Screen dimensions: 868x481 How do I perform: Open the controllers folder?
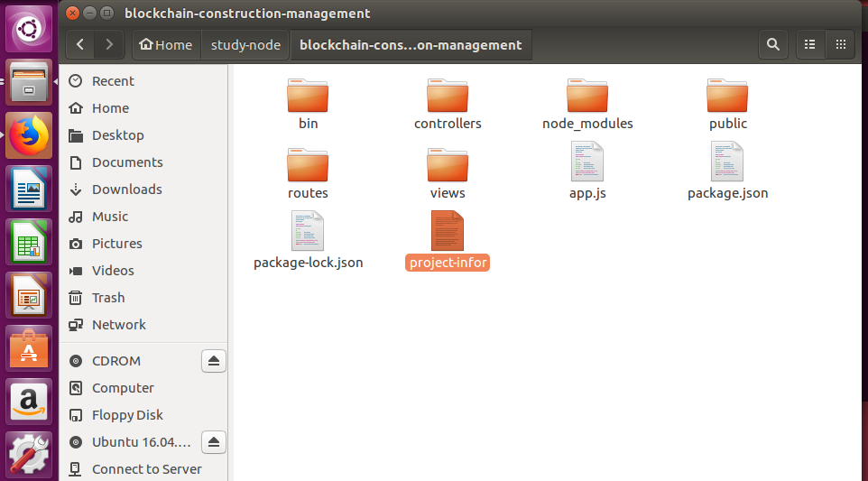[x=448, y=104]
